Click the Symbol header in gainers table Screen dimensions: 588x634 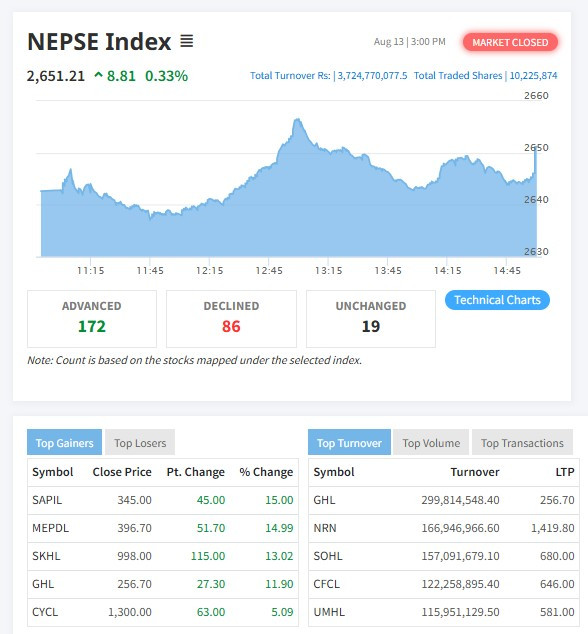pos(53,472)
